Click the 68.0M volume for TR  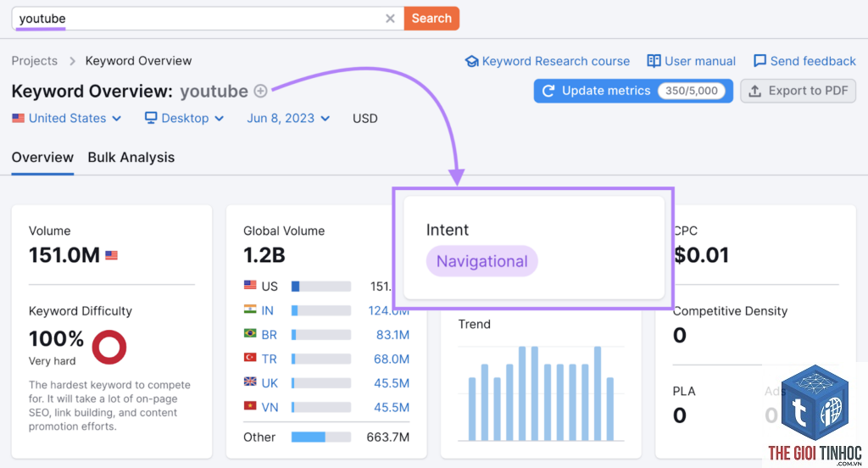click(392, 359)
